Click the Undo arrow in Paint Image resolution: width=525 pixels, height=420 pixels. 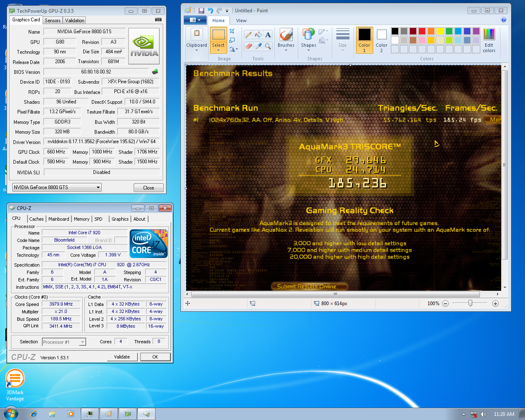(210, 11)
